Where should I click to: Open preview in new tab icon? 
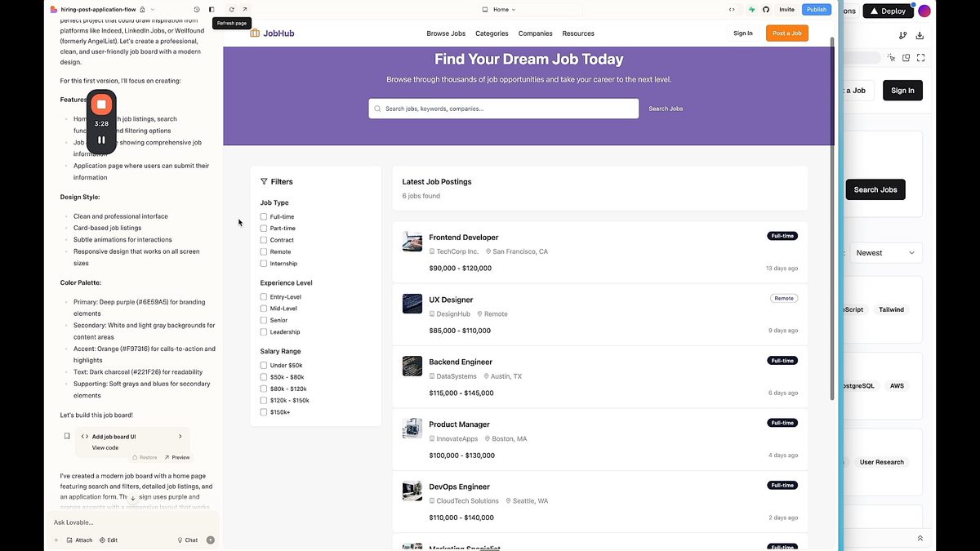[245, 10]
